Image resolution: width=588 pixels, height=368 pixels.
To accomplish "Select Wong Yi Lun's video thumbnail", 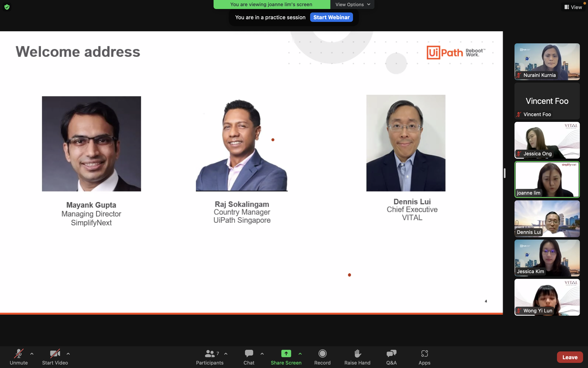I will [547, 297].
